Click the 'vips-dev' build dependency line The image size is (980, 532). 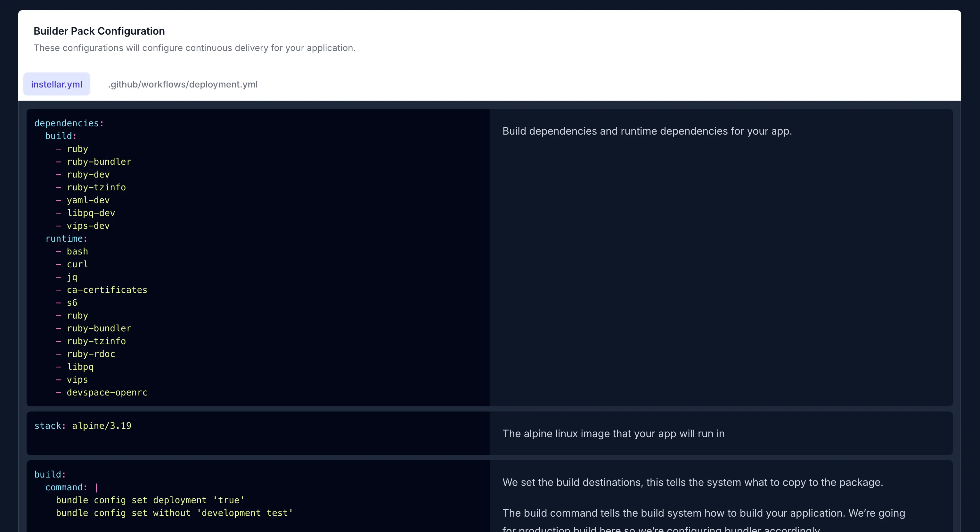(83, 226)
